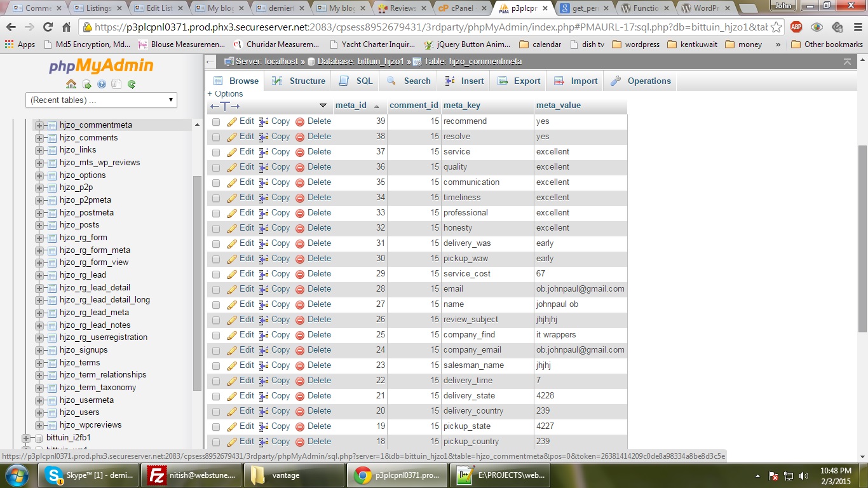The width and height of the screenshot is (868, 488).
Task: Tick checkbox for recommend row
Action: coord(216,121)
